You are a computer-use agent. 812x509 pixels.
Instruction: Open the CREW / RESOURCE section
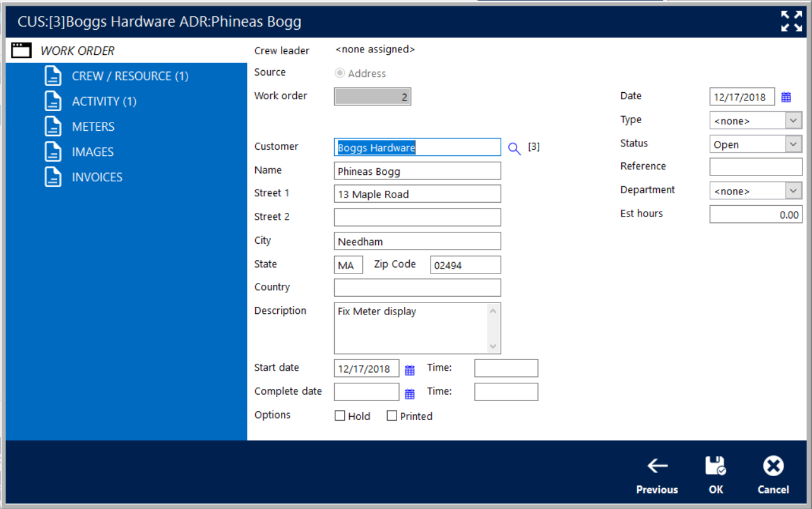129,76
